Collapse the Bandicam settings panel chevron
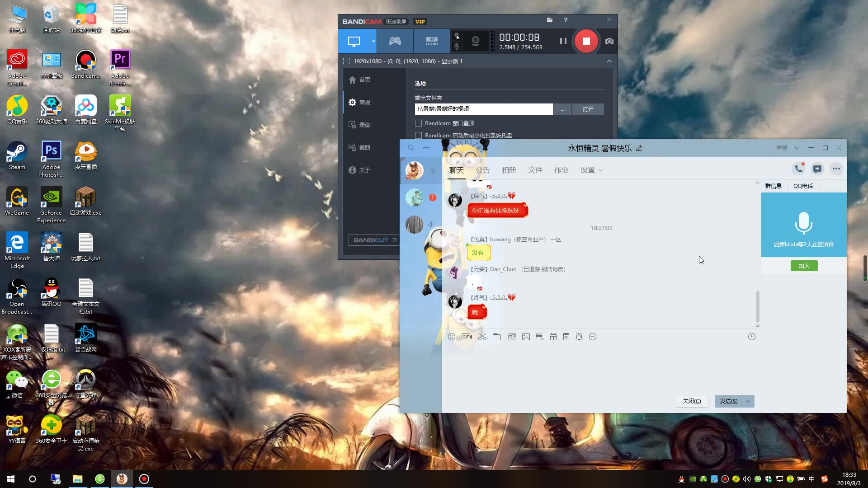 point(609,61)
